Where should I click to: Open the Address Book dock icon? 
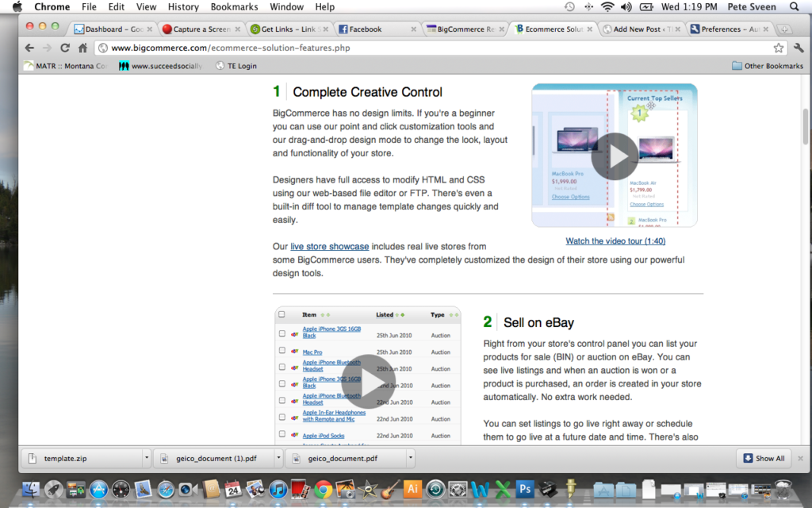click(211, 489)
